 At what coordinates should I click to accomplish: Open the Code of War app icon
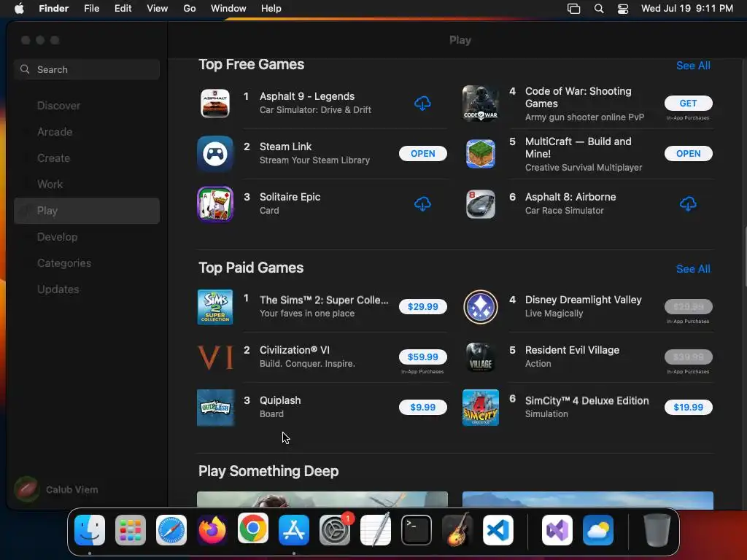point(481,104)
